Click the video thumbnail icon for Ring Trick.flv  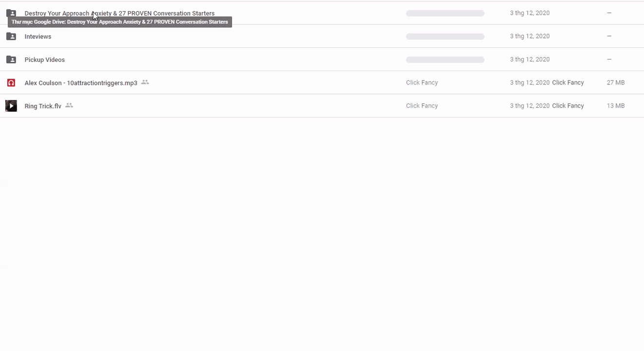(11, 106)
